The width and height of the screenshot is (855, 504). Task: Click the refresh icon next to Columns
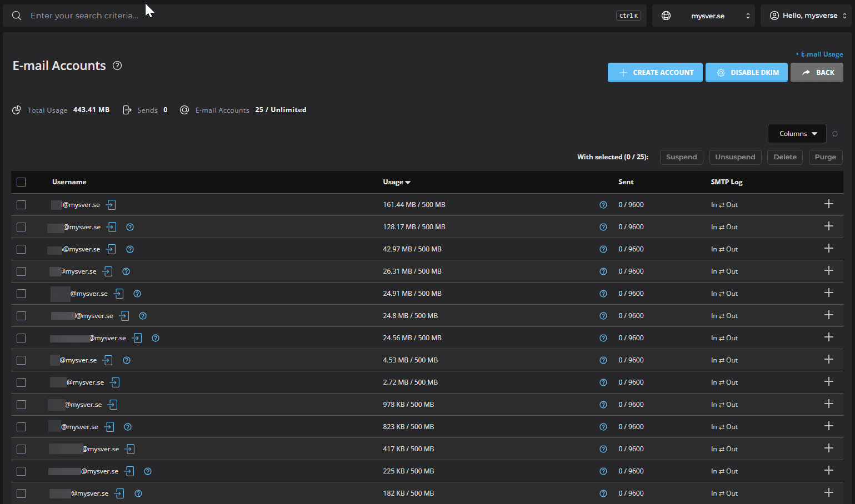pyautogui.click(x=835, y=134)
